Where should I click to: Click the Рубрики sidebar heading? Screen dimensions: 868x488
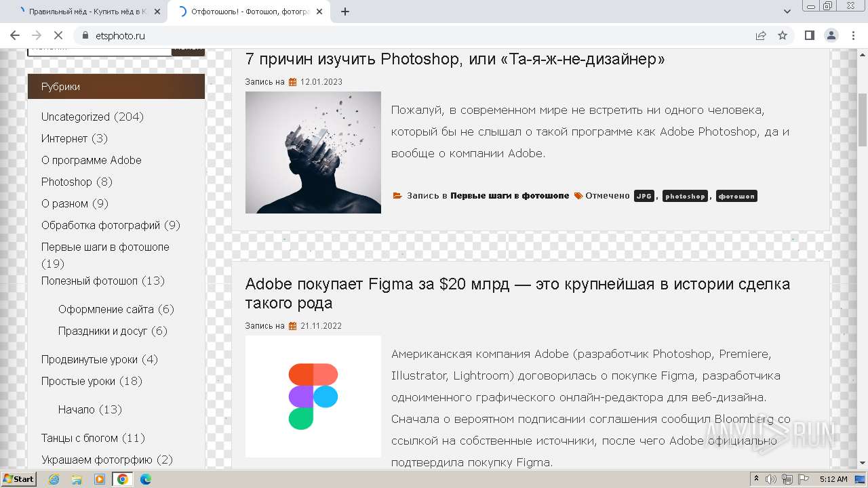click(116, 87)
